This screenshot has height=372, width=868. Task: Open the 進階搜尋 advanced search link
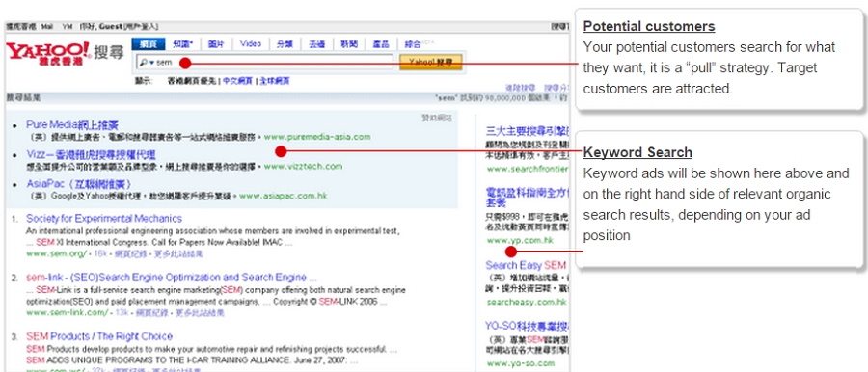click(521, 88)
